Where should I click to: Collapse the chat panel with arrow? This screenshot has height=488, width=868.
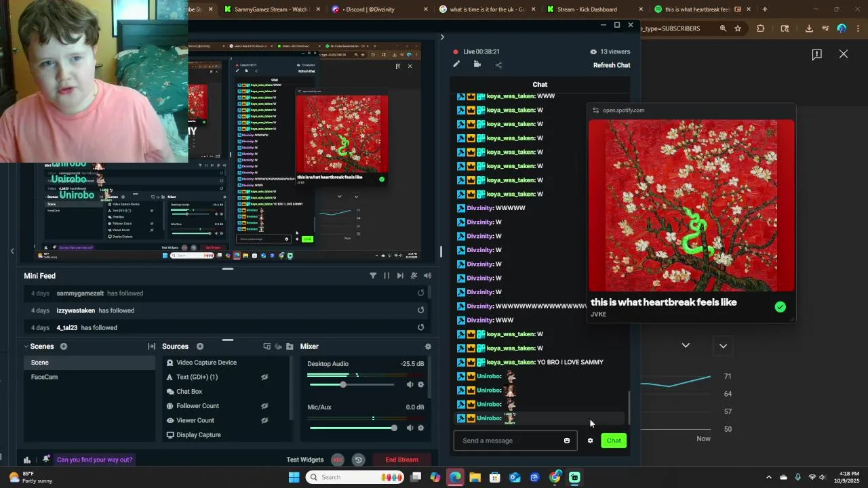[442, 37]
